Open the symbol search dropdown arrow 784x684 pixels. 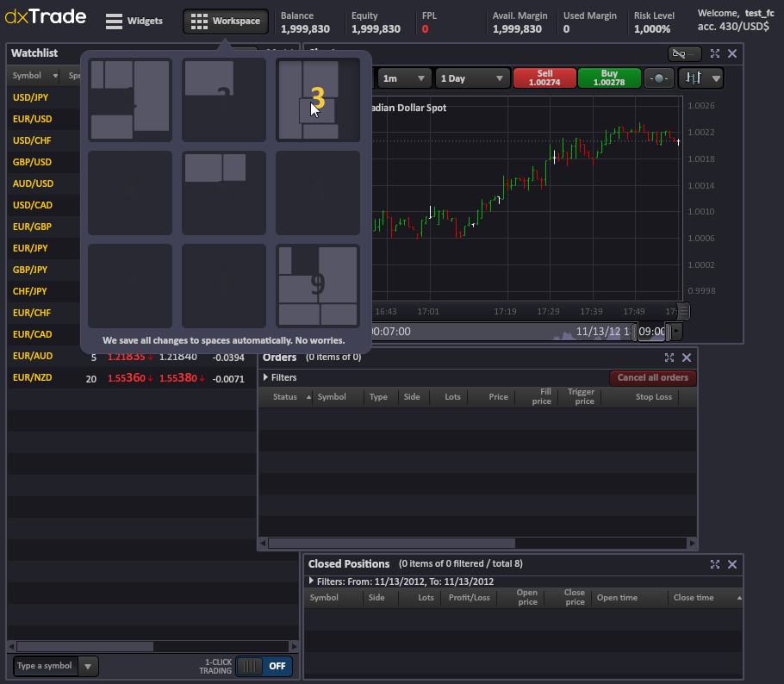click(88, 666)
